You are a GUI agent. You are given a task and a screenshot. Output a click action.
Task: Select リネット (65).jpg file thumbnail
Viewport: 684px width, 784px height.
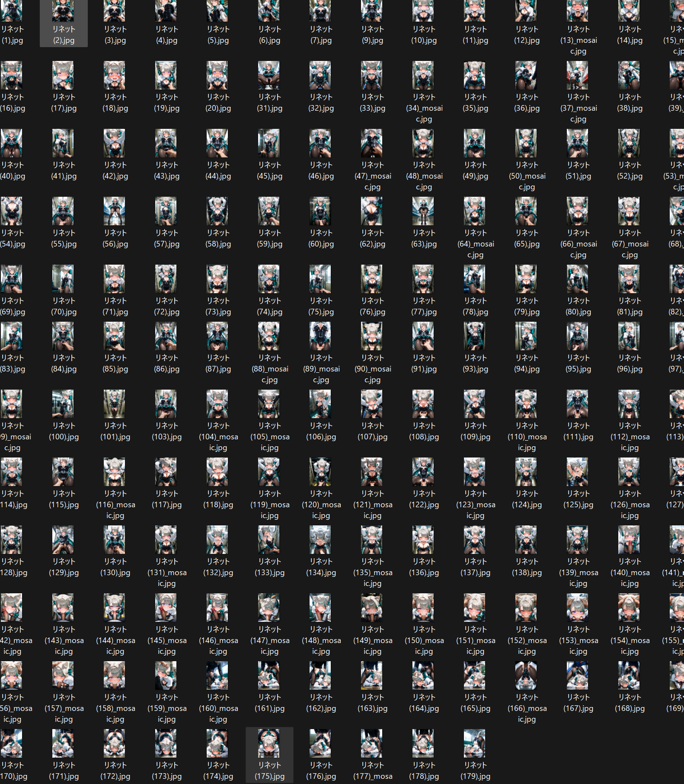coord(527,211)
